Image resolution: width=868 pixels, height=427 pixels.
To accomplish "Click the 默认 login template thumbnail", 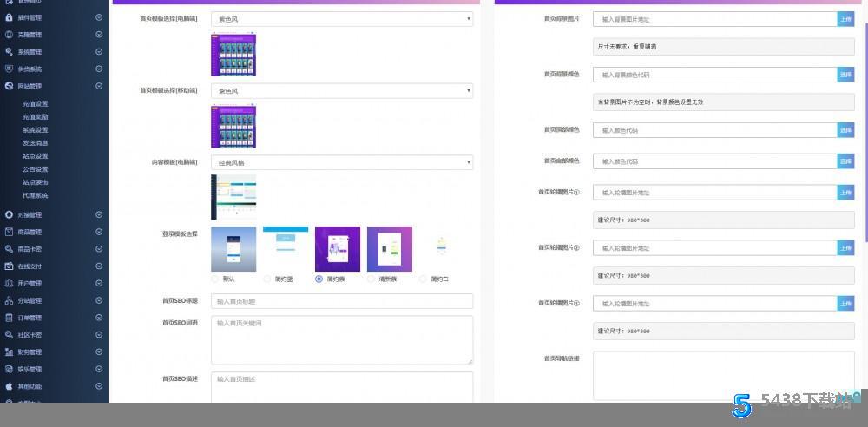I will pos(233,249).
